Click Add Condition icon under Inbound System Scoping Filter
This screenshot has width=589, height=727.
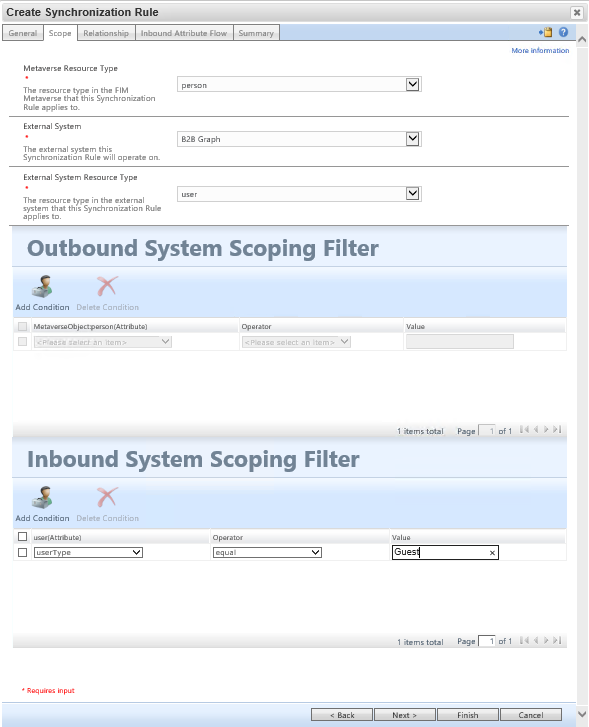[x=42, y=497]
